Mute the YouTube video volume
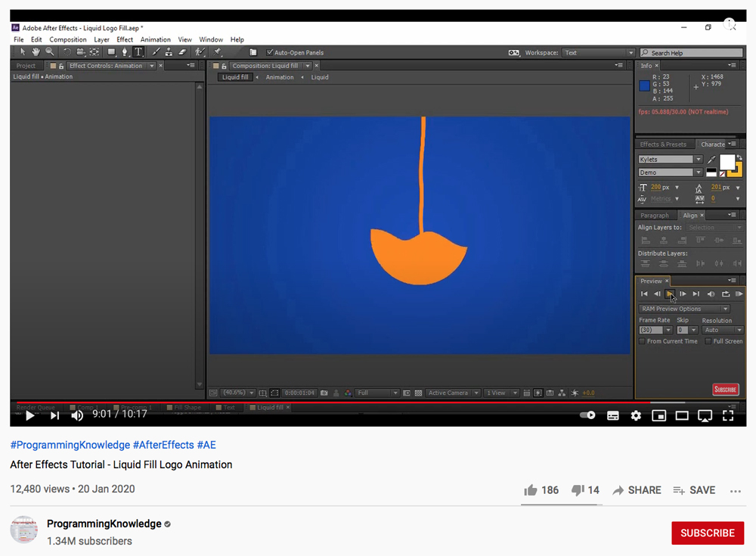Screen dimensions: 756x556 77,415
